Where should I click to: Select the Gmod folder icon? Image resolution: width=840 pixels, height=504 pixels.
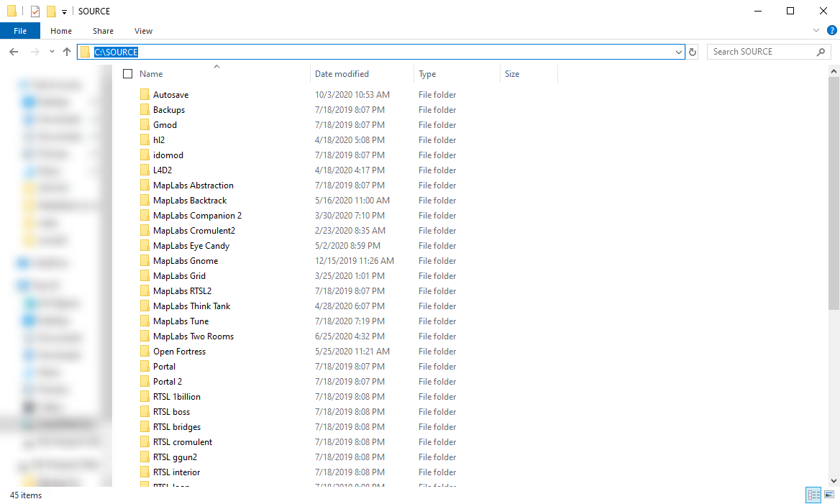[x=145, y=125]
